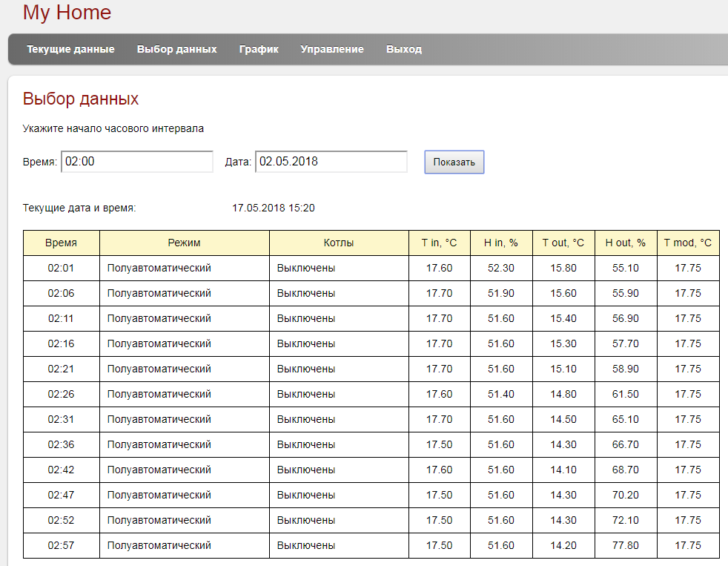Click H in value 51.90

click(501, 293)
